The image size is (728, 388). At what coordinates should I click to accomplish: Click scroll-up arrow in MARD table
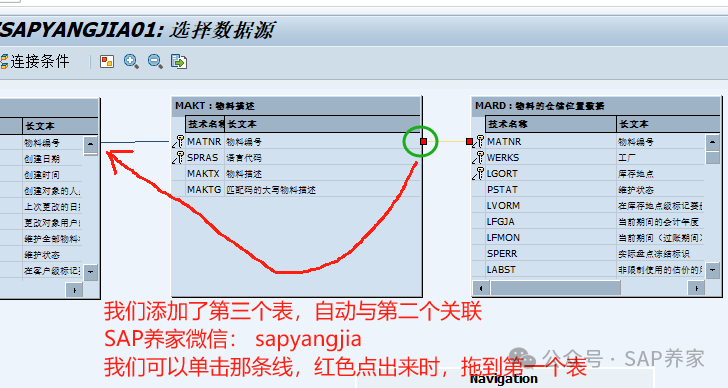tap(712, 142)
